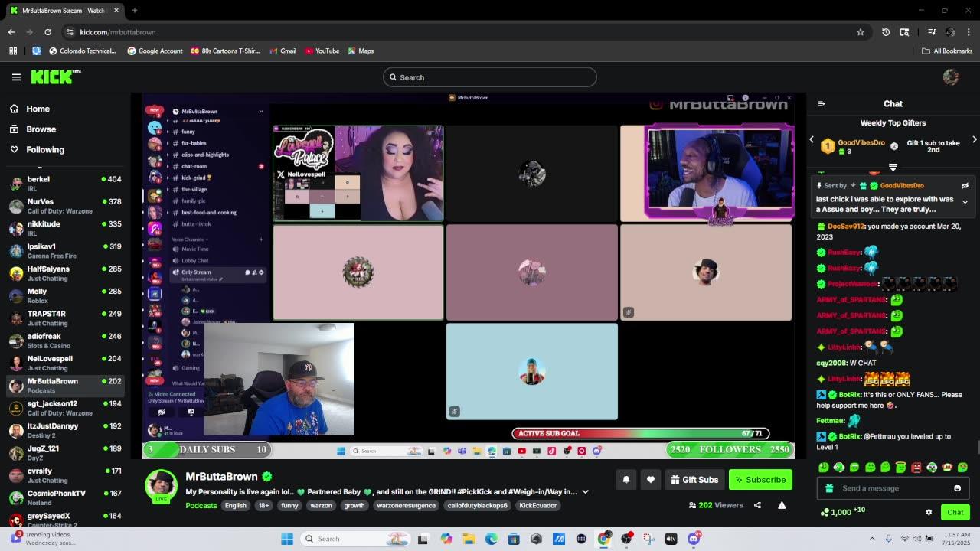Open nikkitude channel in sidebar

(65, 228)
